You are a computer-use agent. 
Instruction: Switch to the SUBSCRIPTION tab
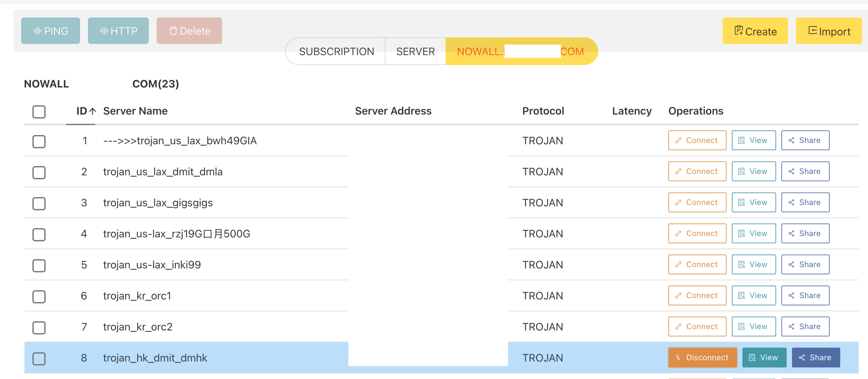[336, 51]
